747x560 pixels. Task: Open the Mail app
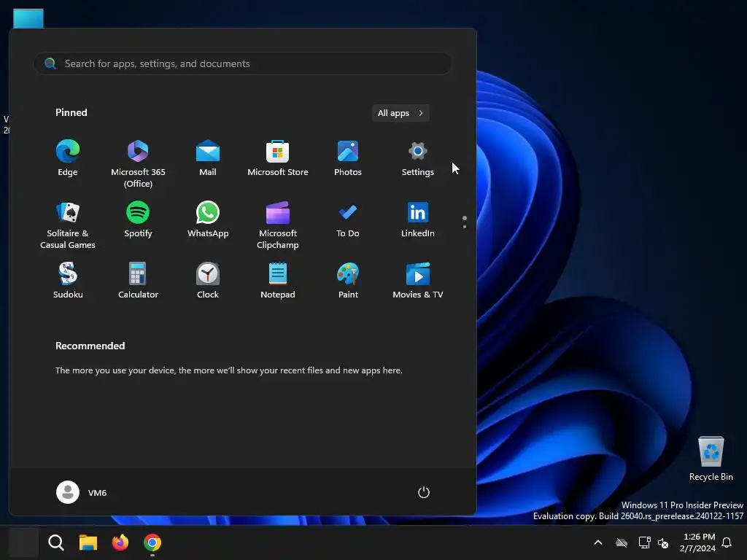coord(208,159)
